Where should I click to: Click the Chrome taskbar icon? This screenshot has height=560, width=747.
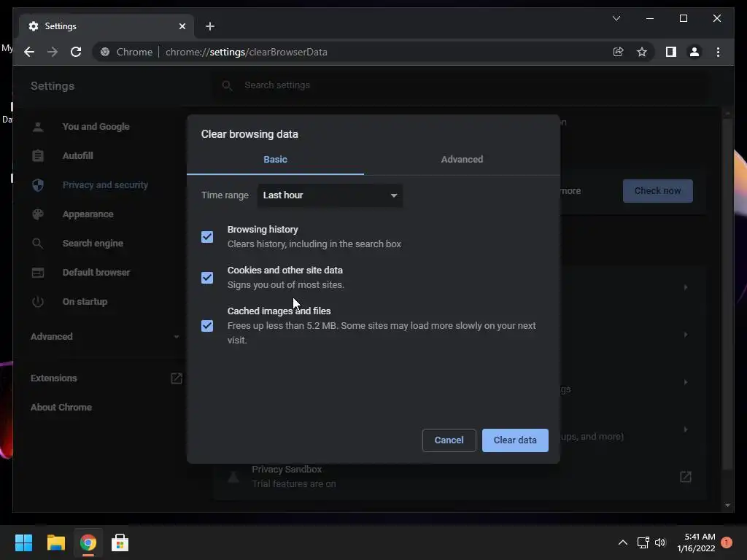[x=88, y=542]
